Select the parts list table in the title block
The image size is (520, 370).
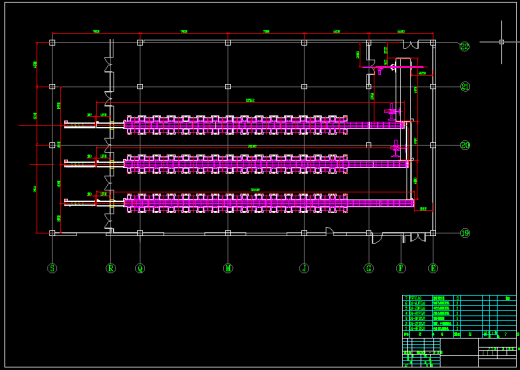tap(459, 317)
